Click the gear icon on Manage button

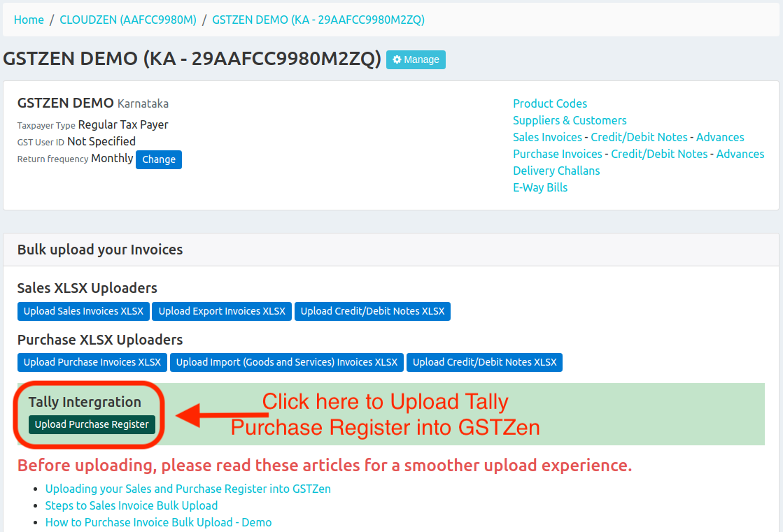(x=397, y=59)
